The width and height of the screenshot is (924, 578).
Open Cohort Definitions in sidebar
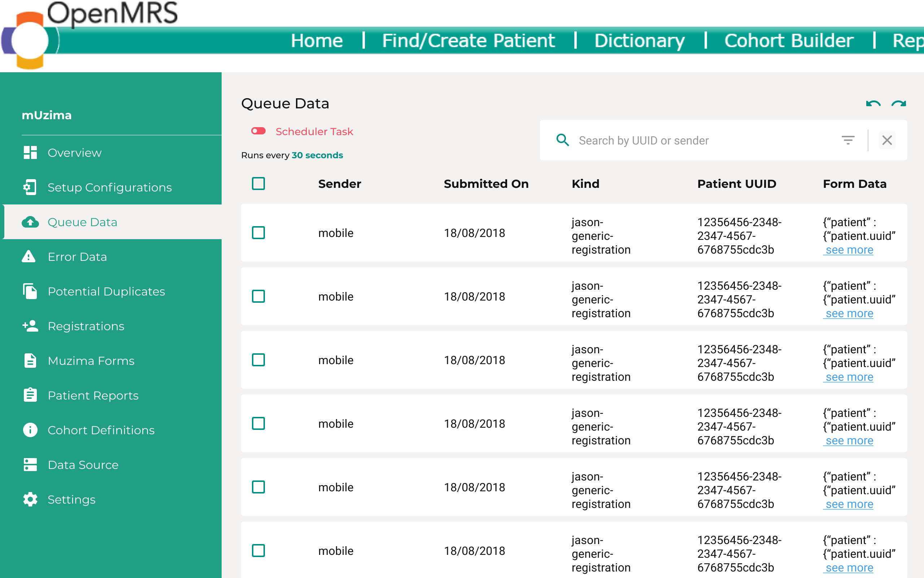(101, 430)
